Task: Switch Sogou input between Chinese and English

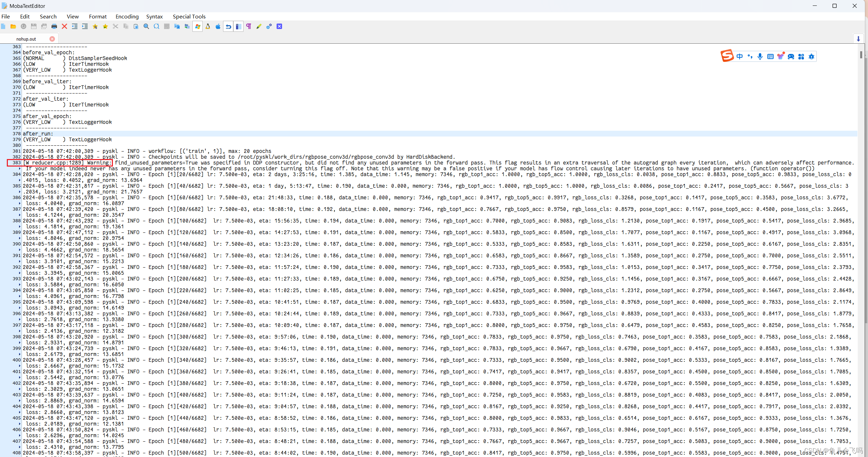Action: click(739, 56)
